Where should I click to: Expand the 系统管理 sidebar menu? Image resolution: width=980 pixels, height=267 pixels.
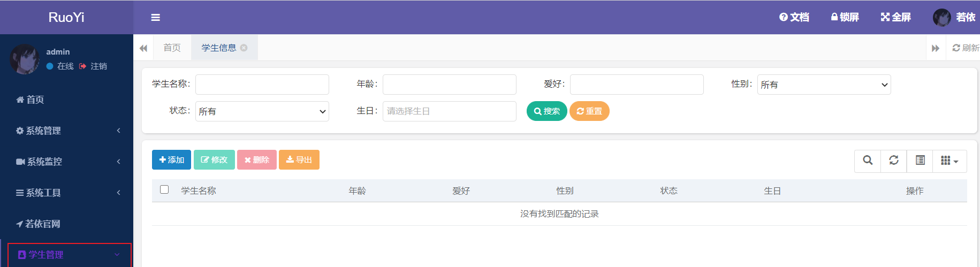[x=66, y=131]
